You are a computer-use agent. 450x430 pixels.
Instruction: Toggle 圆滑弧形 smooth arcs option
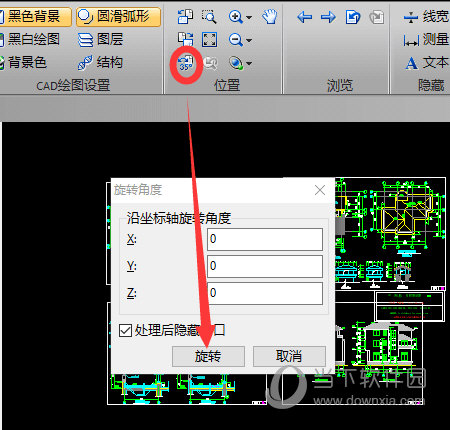click(118, 16)
